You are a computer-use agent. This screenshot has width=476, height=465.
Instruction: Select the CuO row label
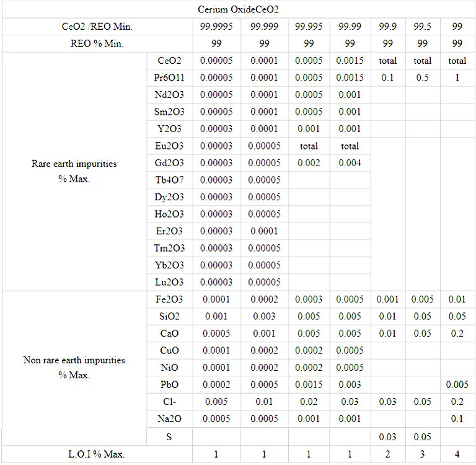169,350
